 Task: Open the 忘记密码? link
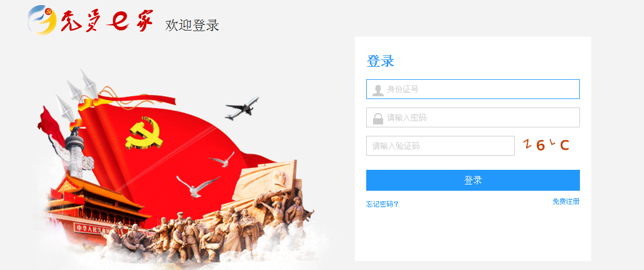(x=382, y=204)
